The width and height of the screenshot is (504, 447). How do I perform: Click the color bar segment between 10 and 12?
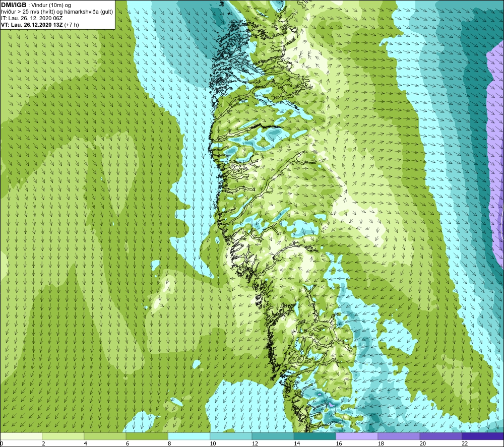coord(231,436)
